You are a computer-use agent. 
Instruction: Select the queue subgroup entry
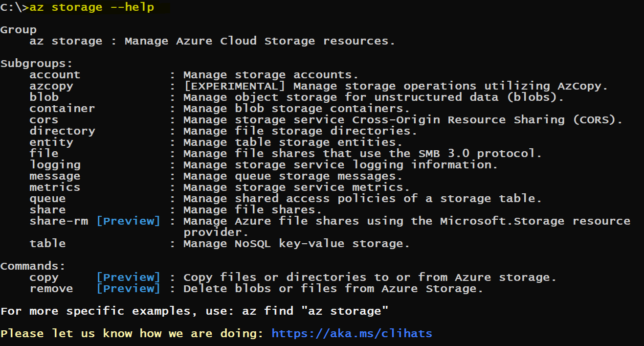click(47, 198)
